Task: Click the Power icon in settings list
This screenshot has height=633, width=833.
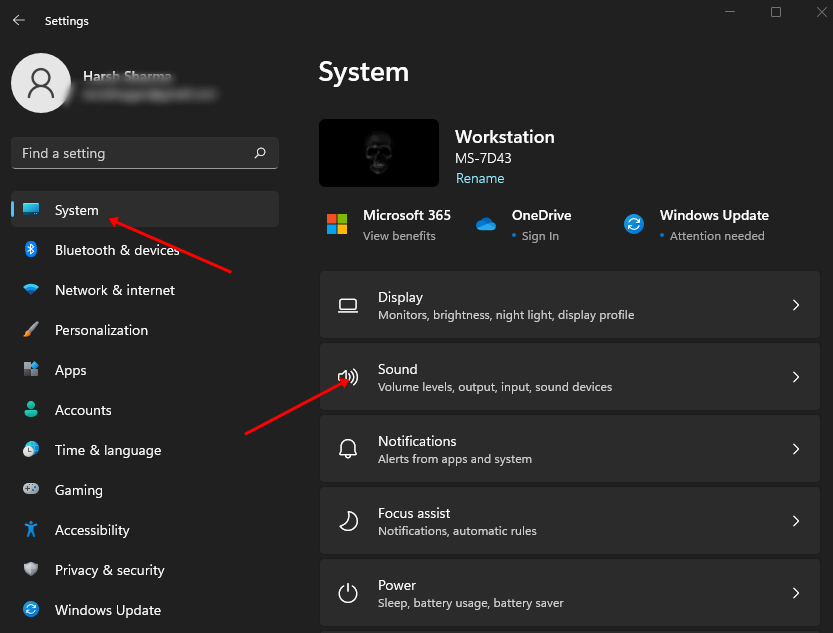Action: pyautogui.click(x=348, y=593)
